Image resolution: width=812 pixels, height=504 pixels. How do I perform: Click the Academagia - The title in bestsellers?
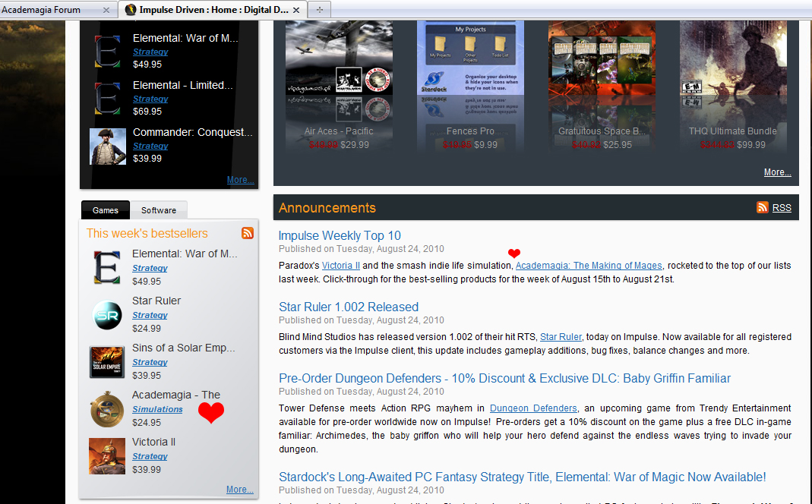click(176, 395)
